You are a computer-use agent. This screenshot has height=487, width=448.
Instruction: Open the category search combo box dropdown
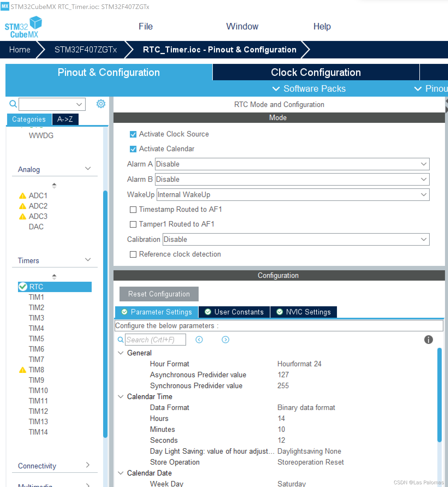tap(79, 104)
